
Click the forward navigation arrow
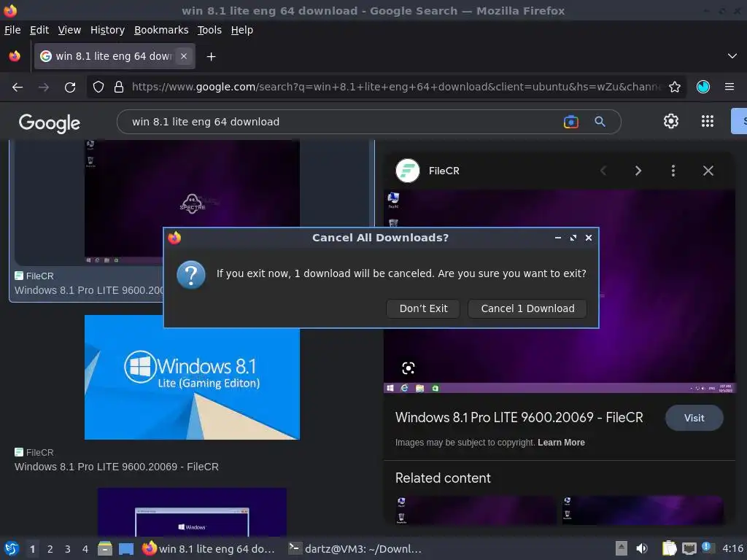coord(44,87)
